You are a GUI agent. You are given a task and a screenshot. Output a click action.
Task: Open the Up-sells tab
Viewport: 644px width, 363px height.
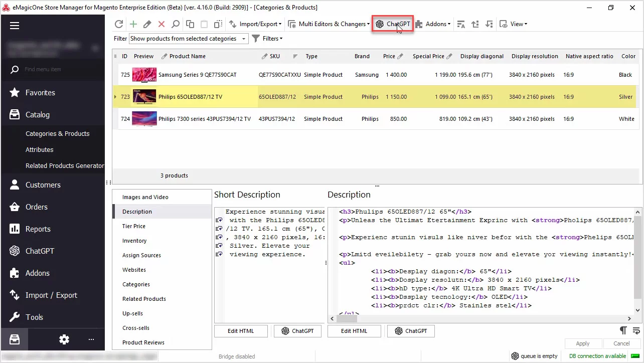click(x=162, y=313)
